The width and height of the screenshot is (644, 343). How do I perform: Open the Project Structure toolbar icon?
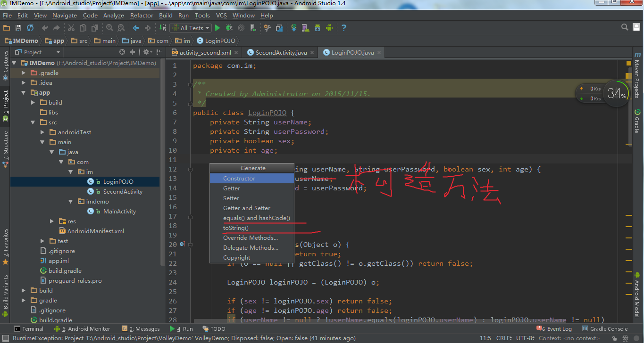[279, 28]
